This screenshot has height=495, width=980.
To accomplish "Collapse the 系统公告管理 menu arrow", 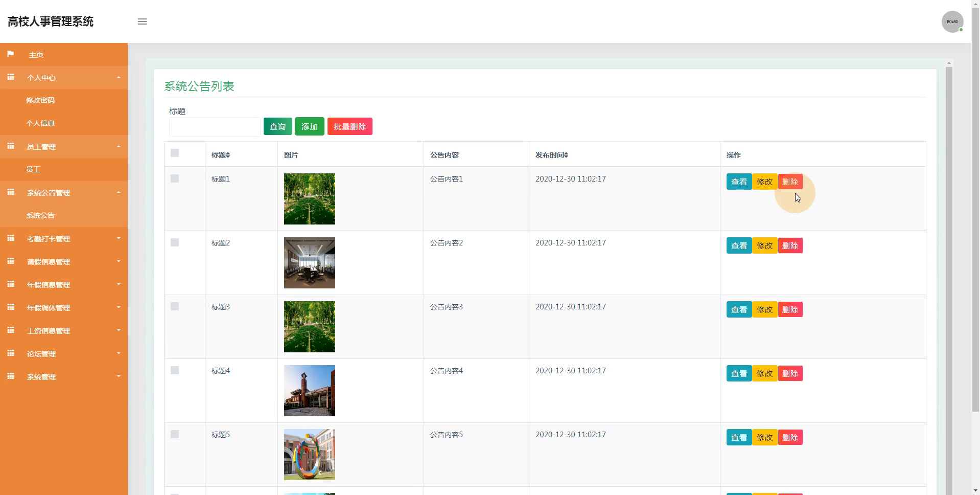I will 119,192.
